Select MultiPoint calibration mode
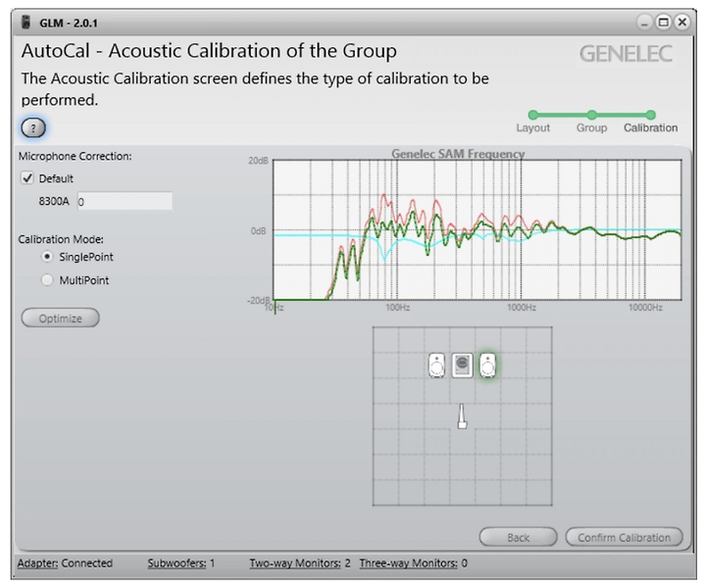Viewport: 706px width, 588px height. click(47, 280)
